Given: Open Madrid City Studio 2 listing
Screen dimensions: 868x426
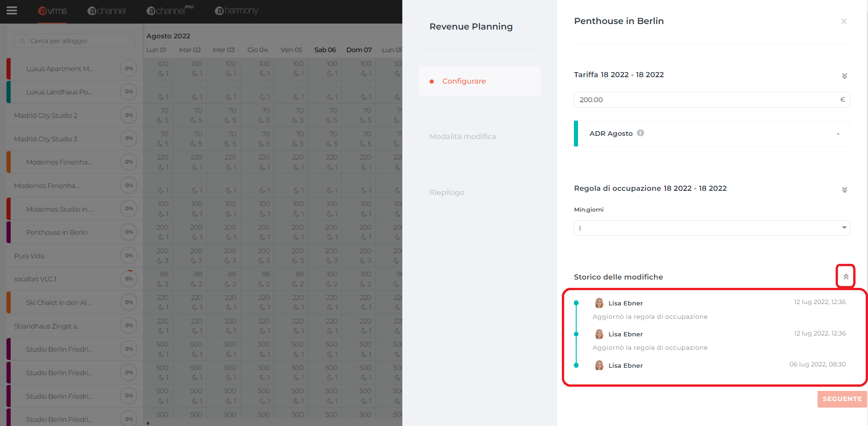Looking at the screenshot, I should point(46,116).
